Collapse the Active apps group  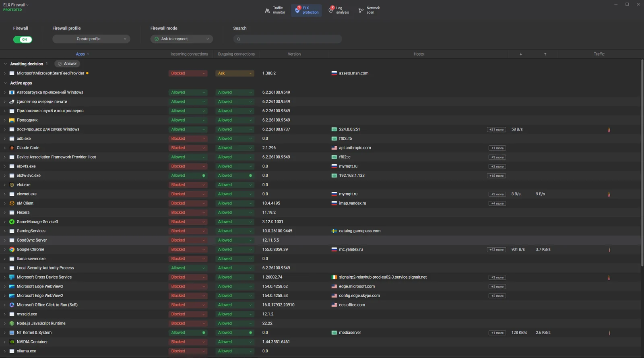point(5,83)
